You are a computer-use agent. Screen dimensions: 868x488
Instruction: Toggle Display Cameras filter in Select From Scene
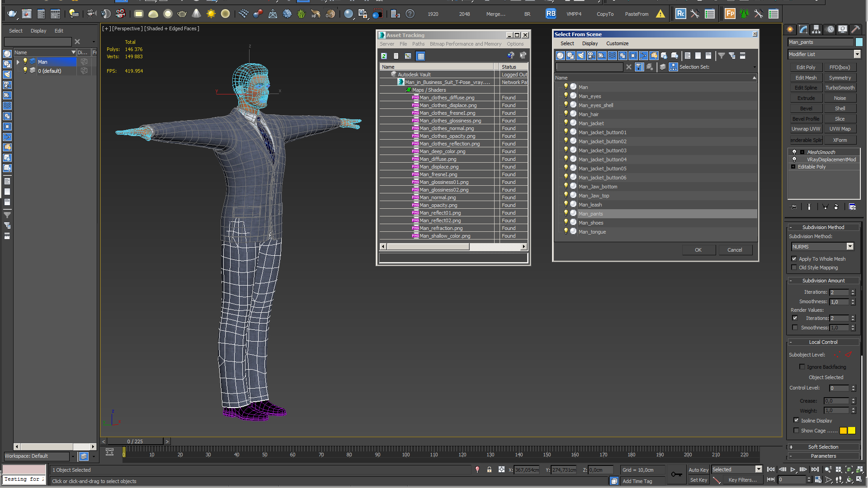[591, 56]
